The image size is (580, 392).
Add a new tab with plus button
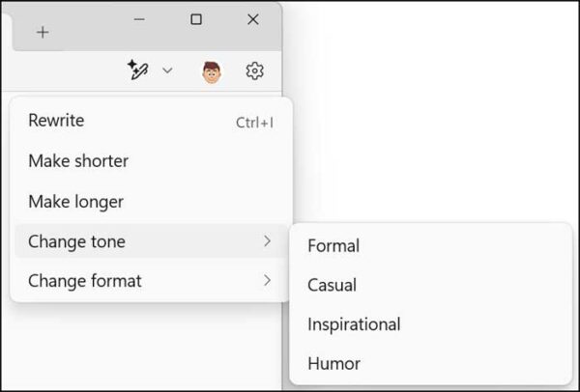click(43, 32)
